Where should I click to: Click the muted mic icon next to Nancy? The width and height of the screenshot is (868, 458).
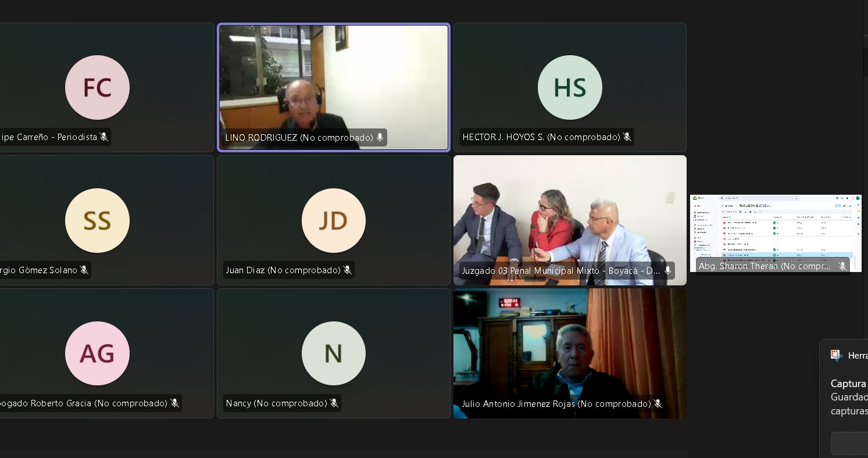click(334, 403)
